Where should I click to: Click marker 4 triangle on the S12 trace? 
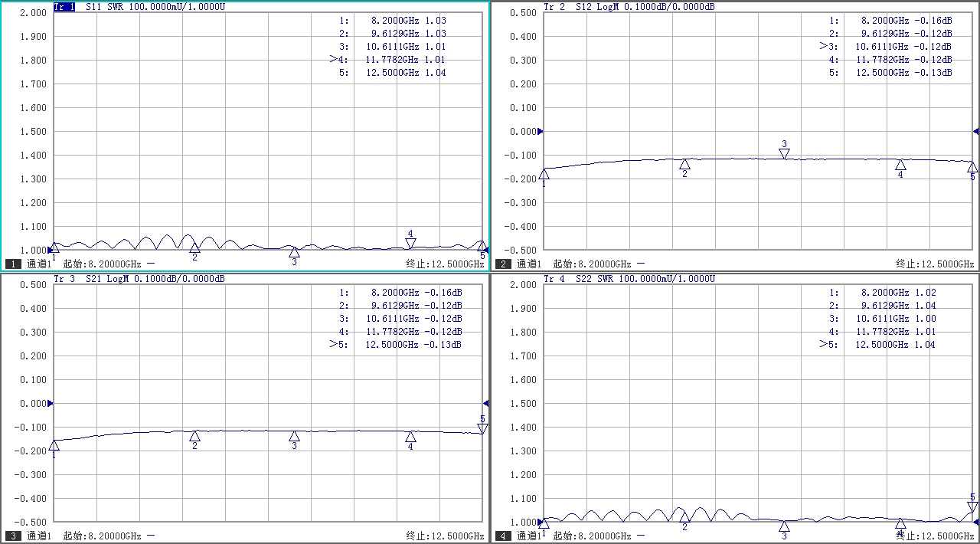900,164
